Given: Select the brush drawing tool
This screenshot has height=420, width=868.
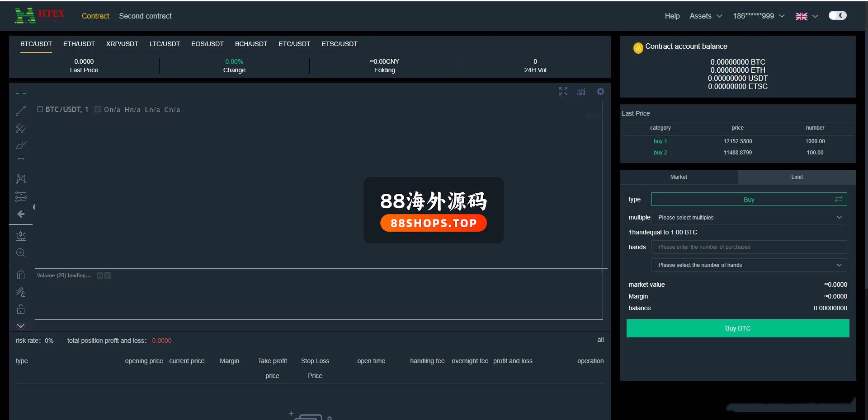Looking at the screenshot, I should (21, 145).
